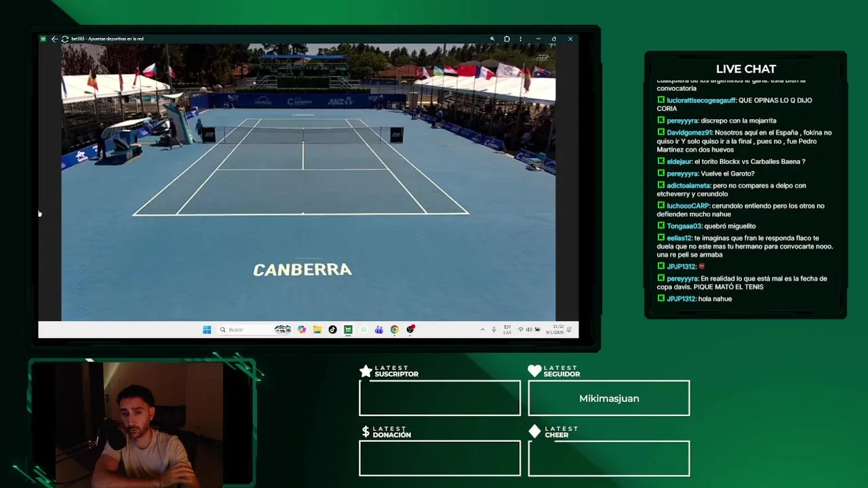Open zoom magnifier in bet365 title bar
The width and height of the screenshot is (868, 488).
492,39
